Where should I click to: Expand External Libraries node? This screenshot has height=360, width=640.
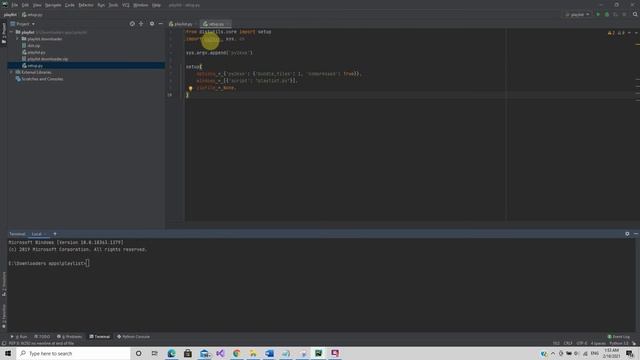[11, 72]
